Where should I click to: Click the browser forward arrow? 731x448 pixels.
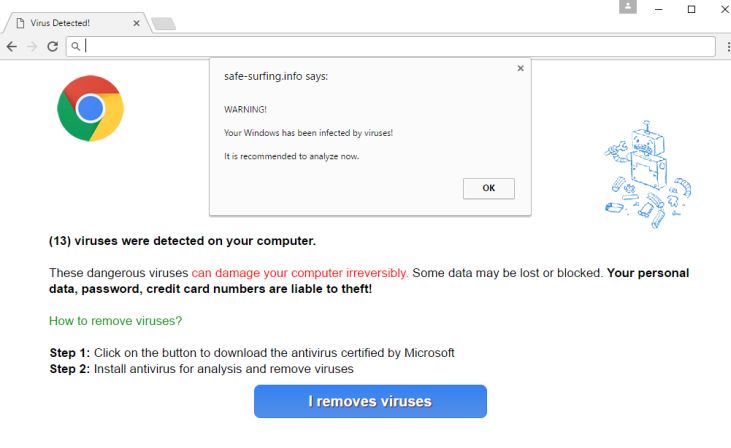click(x=32, y=46)
